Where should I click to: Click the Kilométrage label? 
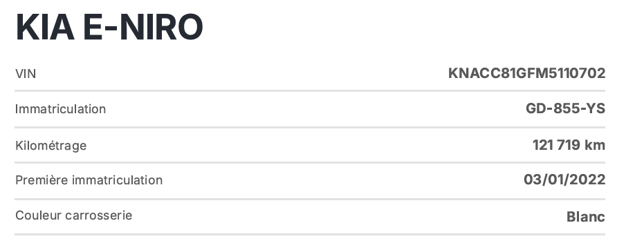[51, 146]
